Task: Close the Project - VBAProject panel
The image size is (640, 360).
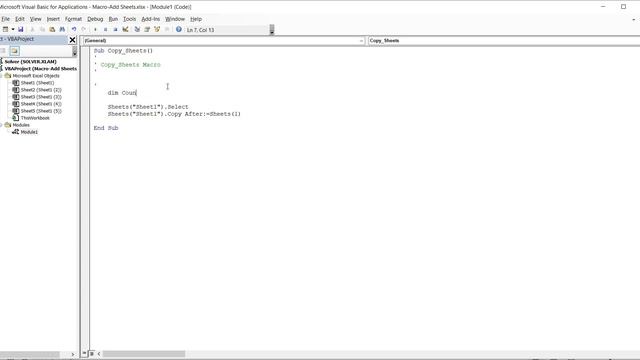Action: (x=72, y=40)
